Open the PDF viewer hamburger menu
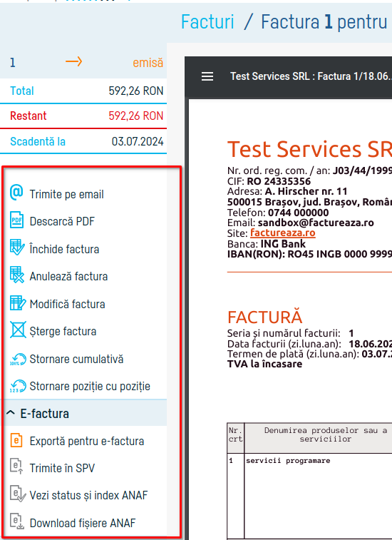 pos(207,76)
